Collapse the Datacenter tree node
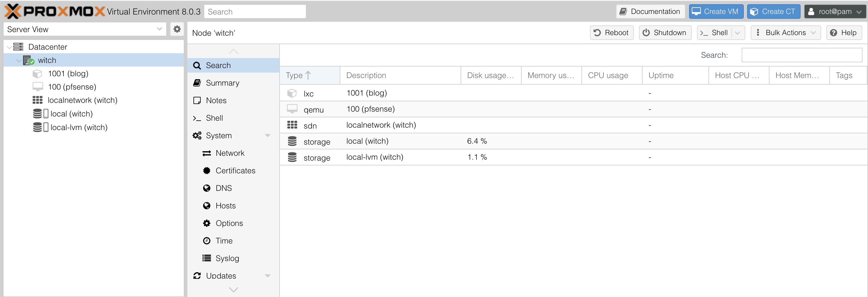The width and height of the screenshot is (868, 297). [x=9, y=47]
